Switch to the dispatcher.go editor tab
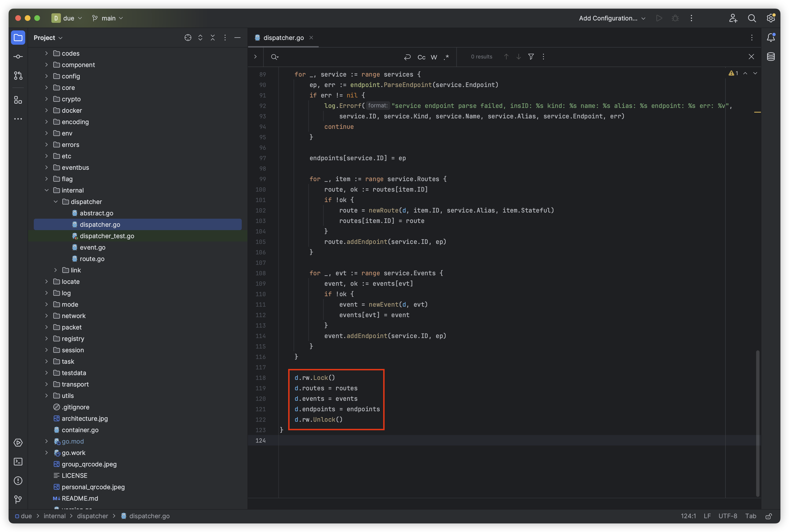789x532 pixels. (x=284, y=38)
